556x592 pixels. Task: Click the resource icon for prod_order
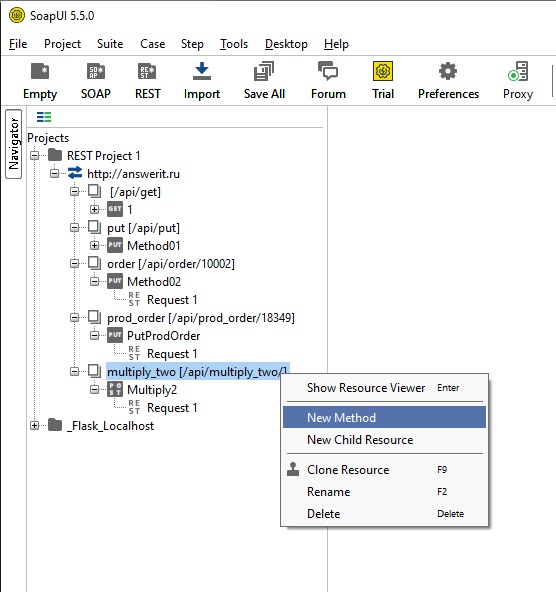[x=95, y=317]
